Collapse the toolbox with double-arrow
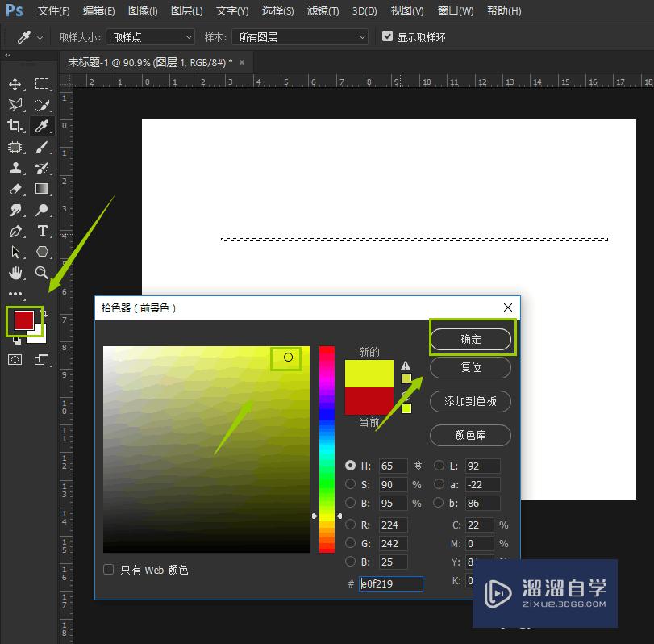Image resolution: width=654 pixels, height=644 pixels. coord(7,55)
